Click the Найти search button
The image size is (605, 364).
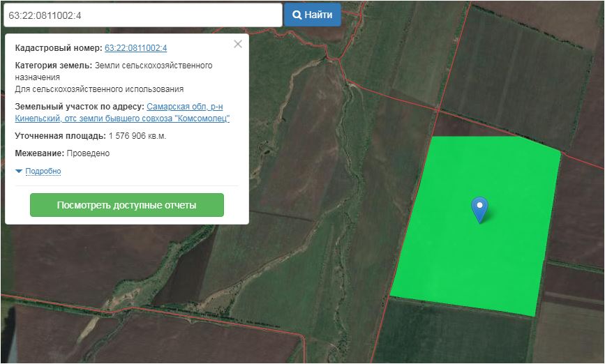pos(313,15)
